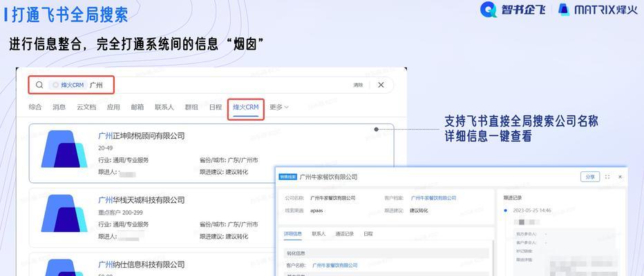Switch to the 群组 tab
This screenshot has width=644, height=276.
191,107
